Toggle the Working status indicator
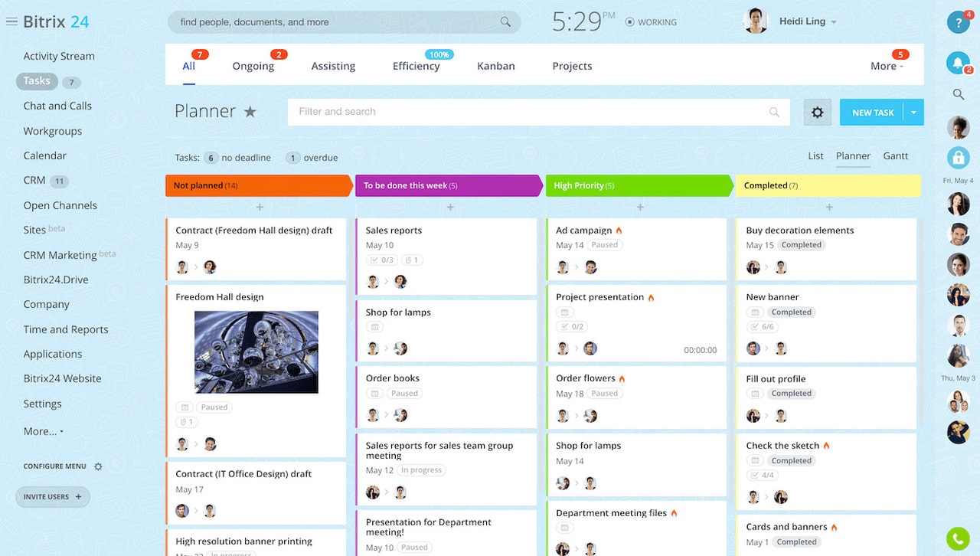 [x=651, y=22]
